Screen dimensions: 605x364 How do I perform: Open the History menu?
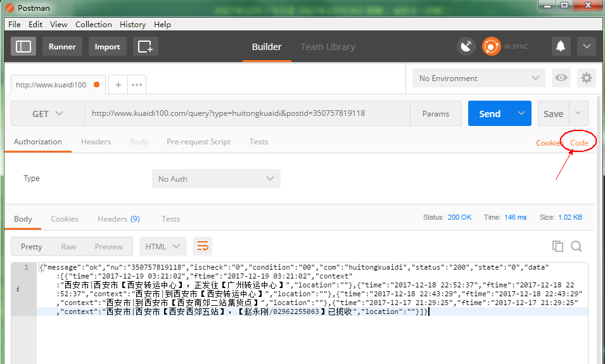pyautogui.click(x=133, y=24)
